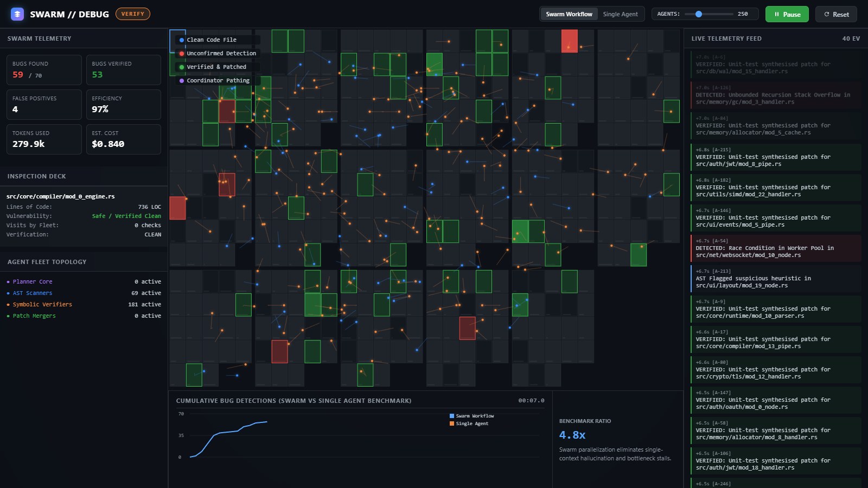868x488 pixels.
Task: Click the Efficiency 97% card
Action: 124,105
